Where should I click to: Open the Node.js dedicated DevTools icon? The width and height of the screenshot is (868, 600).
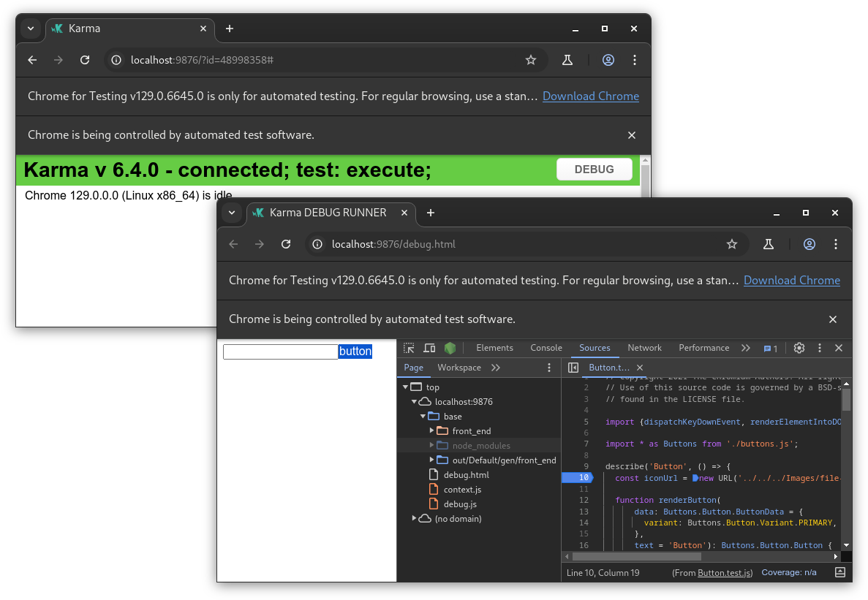(450, 348)
